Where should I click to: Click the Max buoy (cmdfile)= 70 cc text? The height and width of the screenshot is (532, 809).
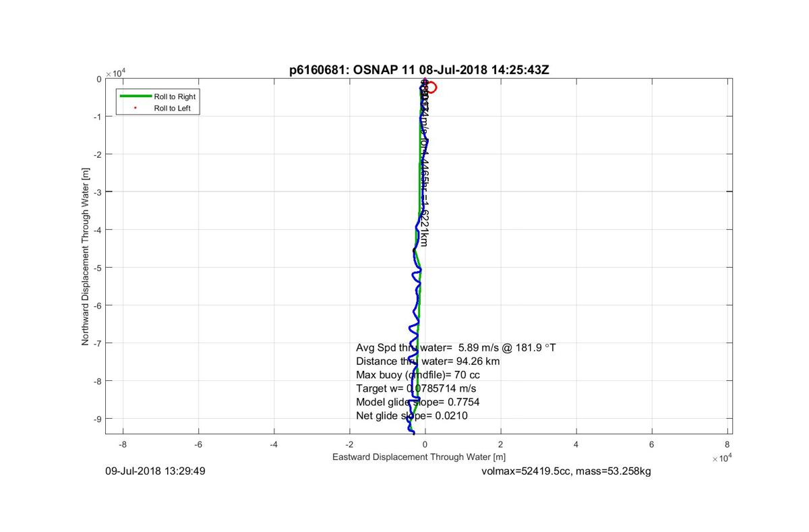[418, 375]
